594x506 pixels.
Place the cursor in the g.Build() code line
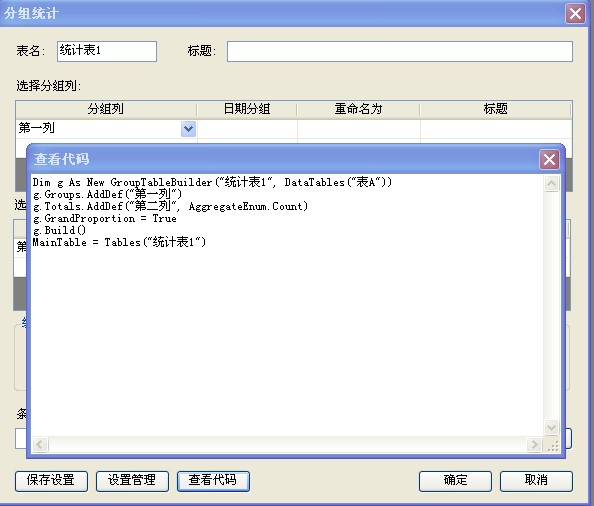[59, 230]
